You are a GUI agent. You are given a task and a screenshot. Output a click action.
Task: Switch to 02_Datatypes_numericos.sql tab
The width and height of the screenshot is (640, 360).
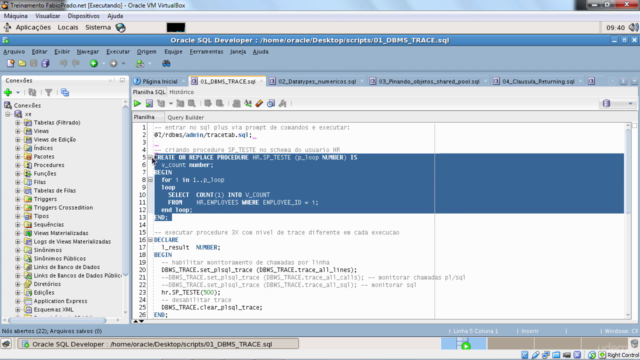(x=317, y=81)
